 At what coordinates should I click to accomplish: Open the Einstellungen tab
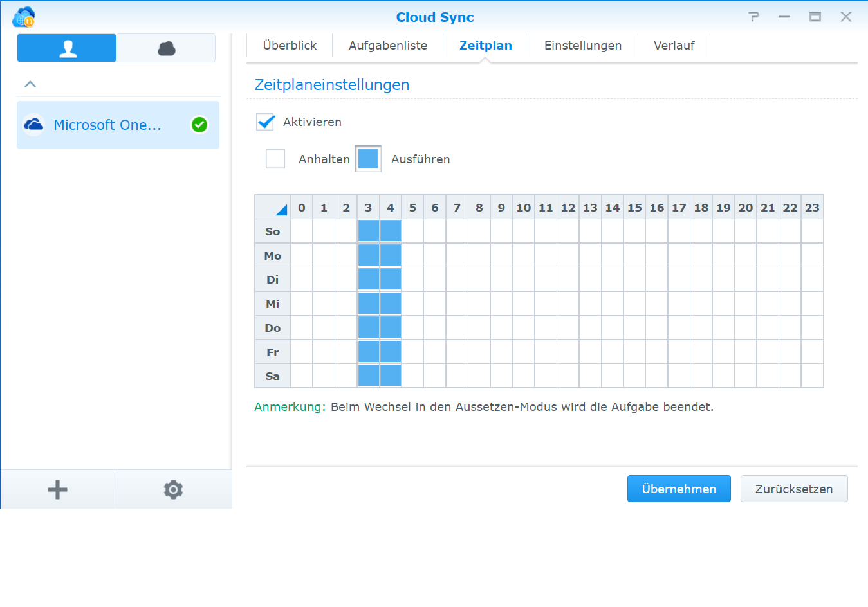[583, 45]
